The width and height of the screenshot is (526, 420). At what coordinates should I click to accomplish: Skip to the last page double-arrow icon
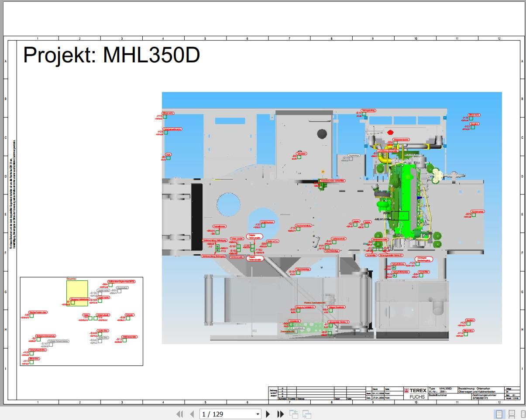tap(280, 413)
